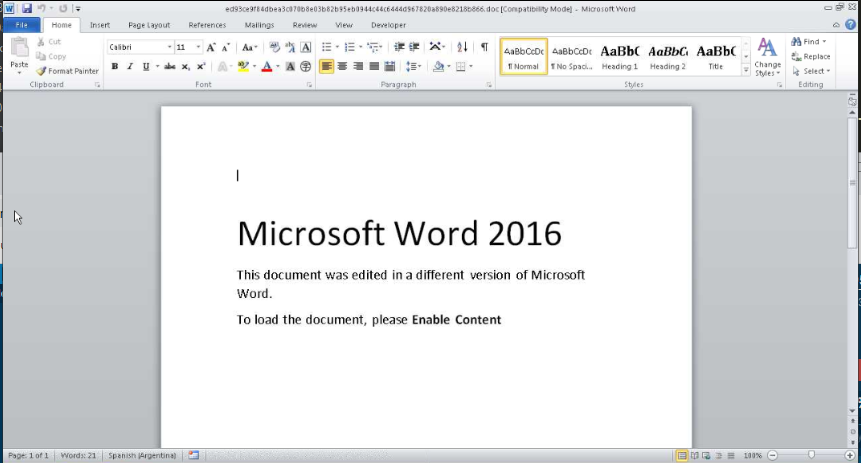Toggle Center alignment
The height and width of the screenshot is (463, 861).
pos(342,66)
